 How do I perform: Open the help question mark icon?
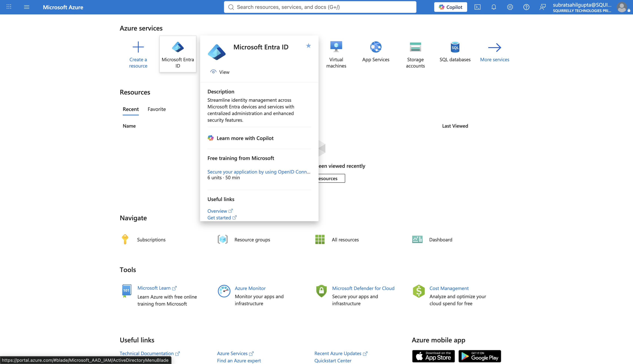click(x=526, y=7)
